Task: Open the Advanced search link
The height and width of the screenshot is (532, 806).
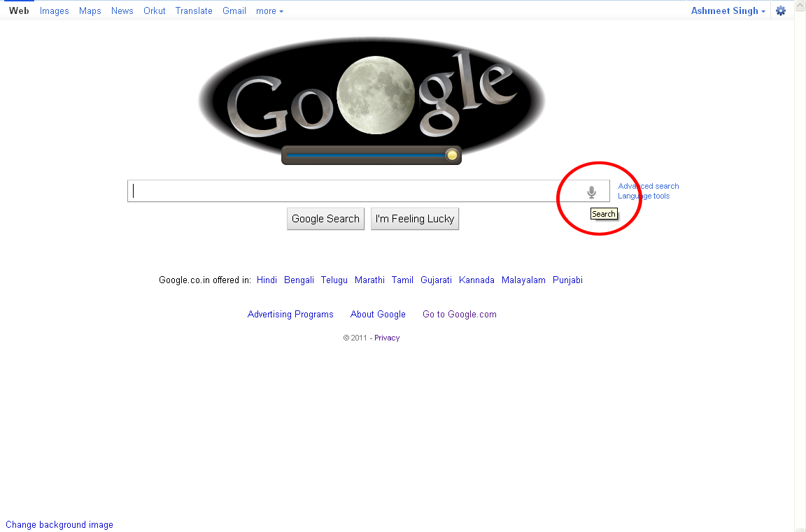Action: tap(648, 186)
